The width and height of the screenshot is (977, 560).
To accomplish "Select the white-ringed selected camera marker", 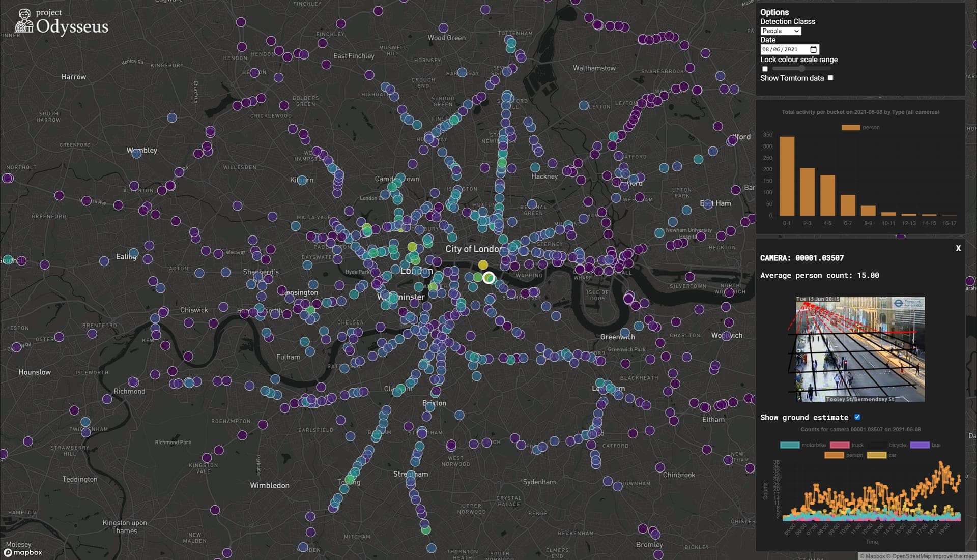I will coord(489,278).
